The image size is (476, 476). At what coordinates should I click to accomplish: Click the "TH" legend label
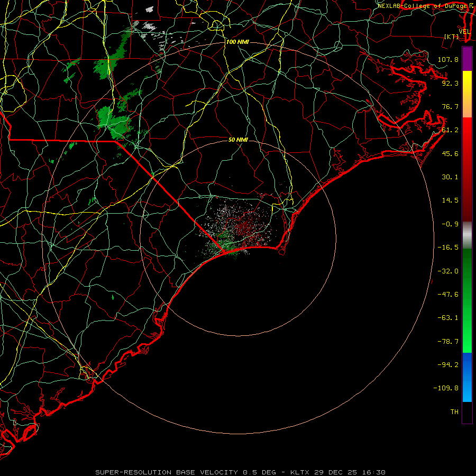click(x=454, y=412)
